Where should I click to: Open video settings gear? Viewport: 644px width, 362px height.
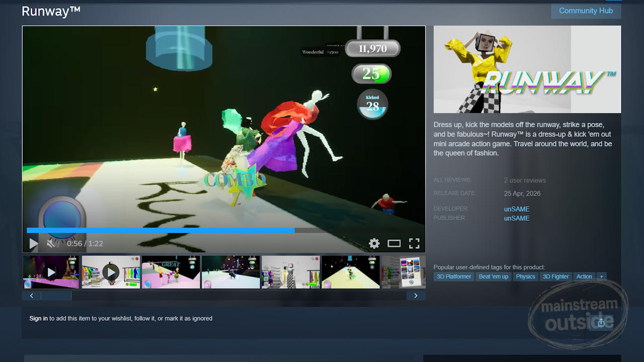tap(374, 244)
